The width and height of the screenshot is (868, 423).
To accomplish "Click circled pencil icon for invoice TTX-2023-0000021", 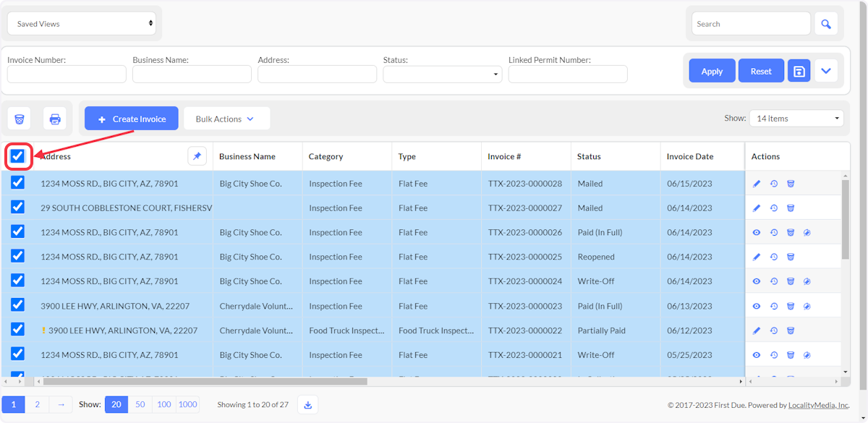I will click(807, 355).
